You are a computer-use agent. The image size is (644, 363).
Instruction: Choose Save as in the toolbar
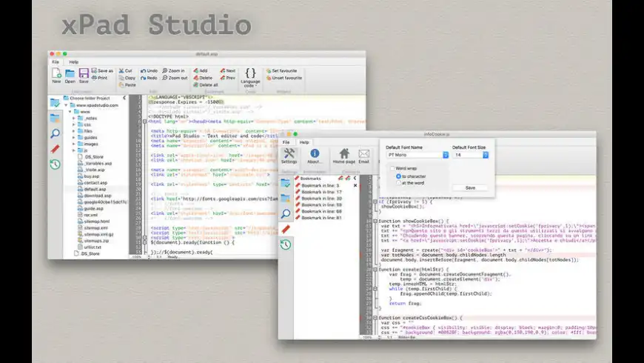coord(102,70)
